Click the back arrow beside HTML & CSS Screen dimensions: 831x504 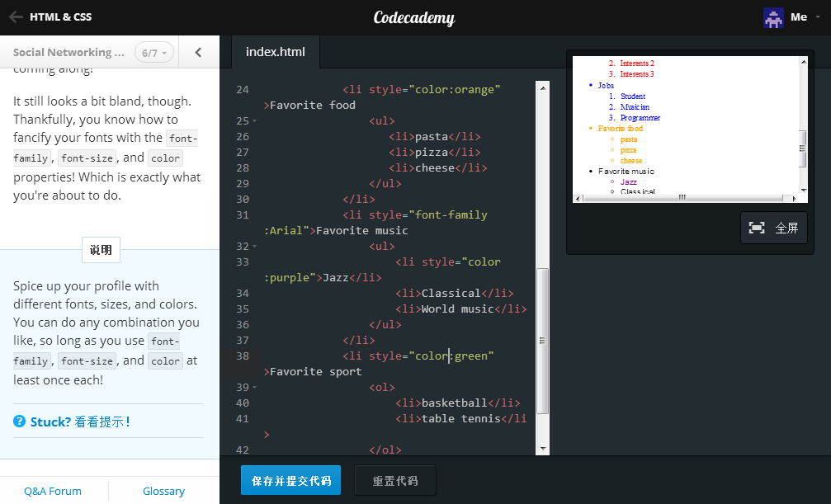click(x=14, y=16)
